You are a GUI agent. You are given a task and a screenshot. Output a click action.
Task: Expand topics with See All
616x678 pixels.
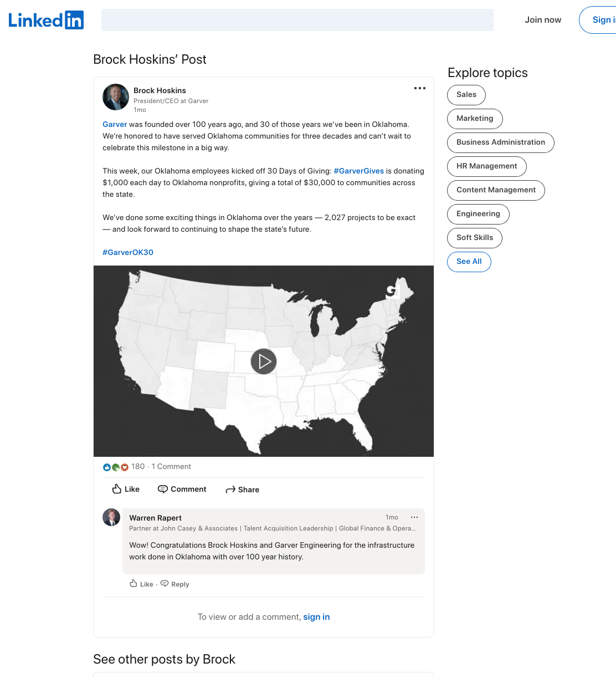[469, 262]
